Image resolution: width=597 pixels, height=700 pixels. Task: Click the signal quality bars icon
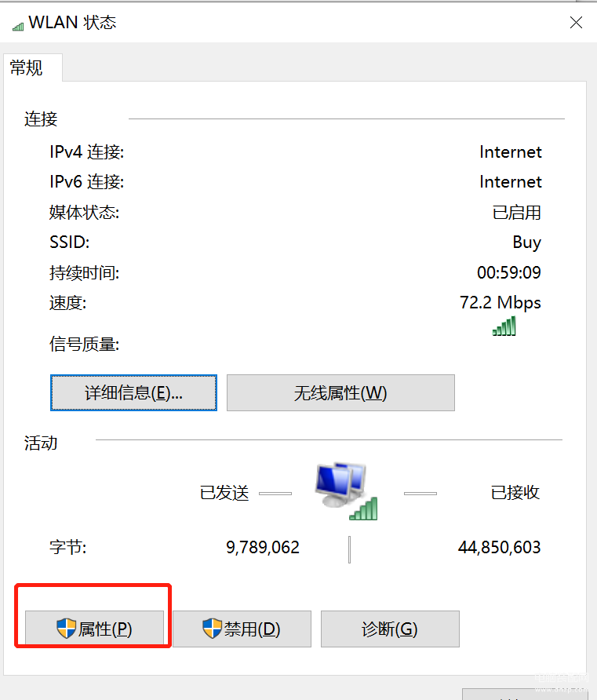point(504,326)
